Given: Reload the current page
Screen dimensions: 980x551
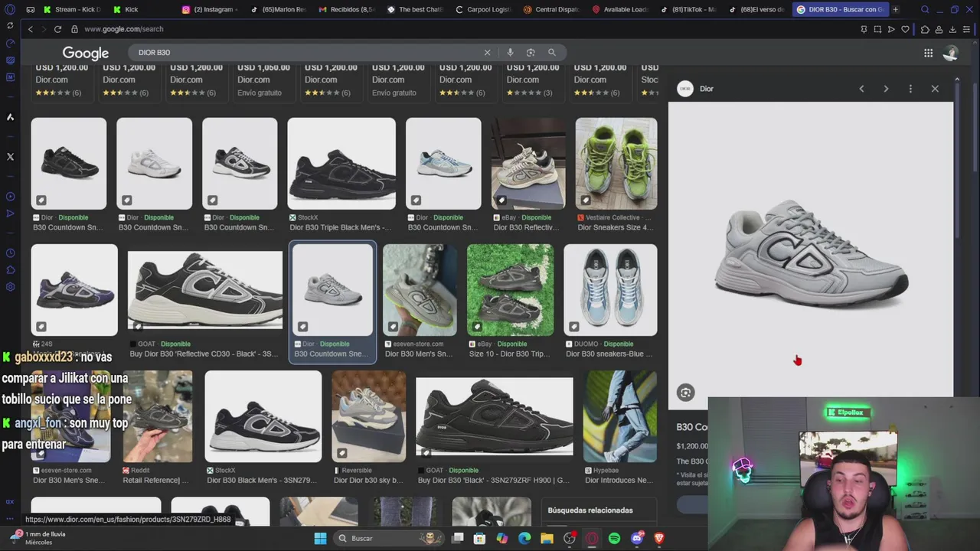Looking at the screenshot, I should click(57, 29).
